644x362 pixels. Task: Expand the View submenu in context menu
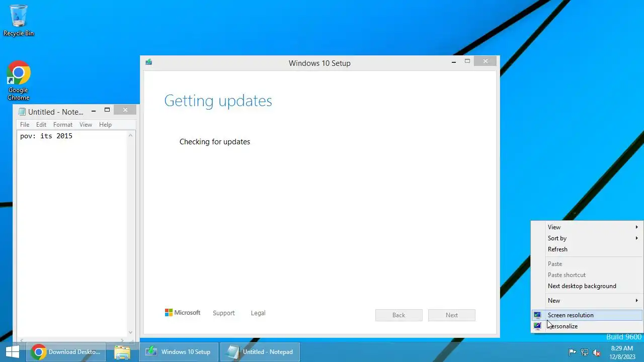coord(587,227)
